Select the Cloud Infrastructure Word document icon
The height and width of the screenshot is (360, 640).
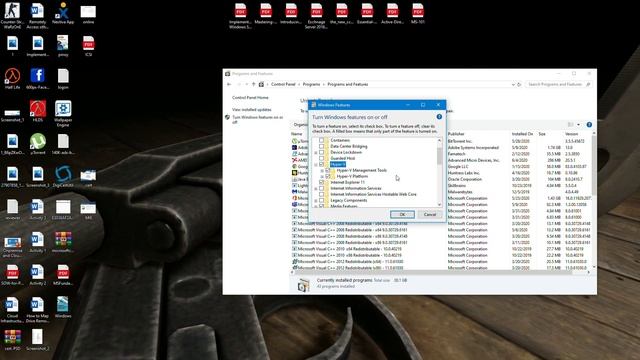tap(12, 309)
